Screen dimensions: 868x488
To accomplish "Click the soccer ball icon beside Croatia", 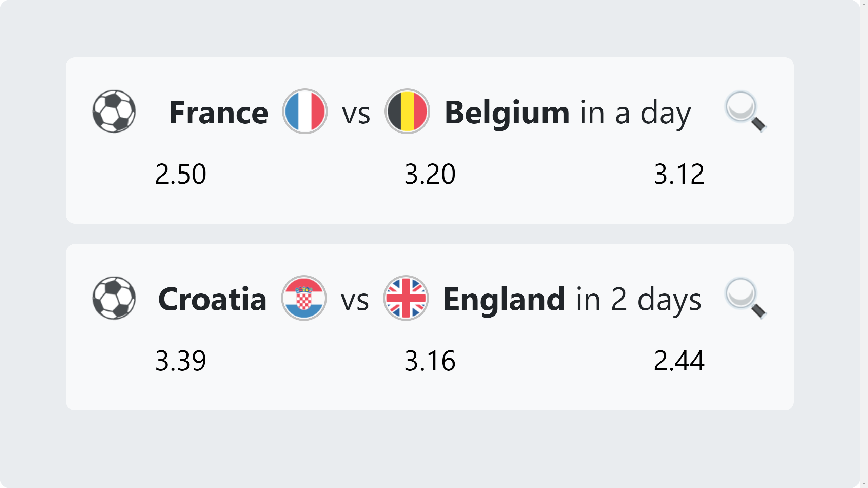I will pos(114,298).
